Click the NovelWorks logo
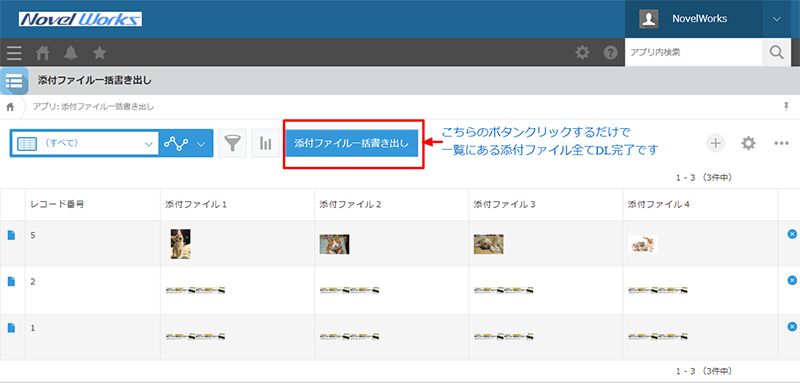 pos(80,19)
